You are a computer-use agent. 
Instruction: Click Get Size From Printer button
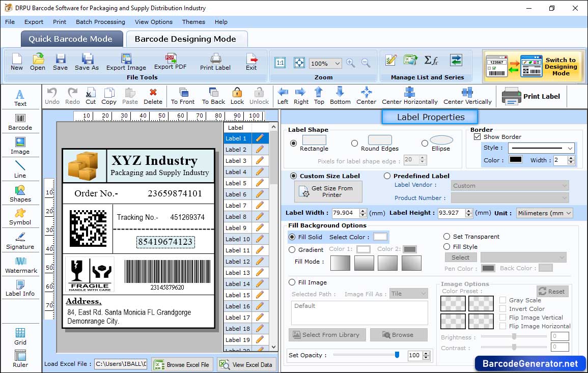328,191
